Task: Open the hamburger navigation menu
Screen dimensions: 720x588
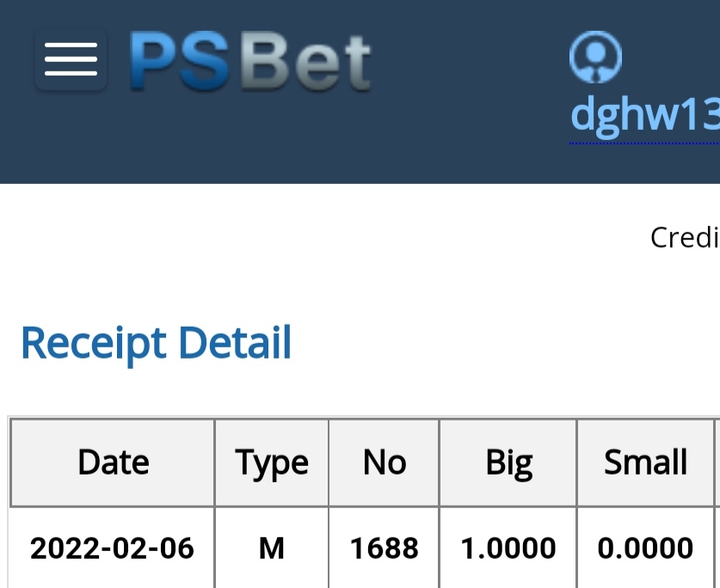Action: coord(71,60)
